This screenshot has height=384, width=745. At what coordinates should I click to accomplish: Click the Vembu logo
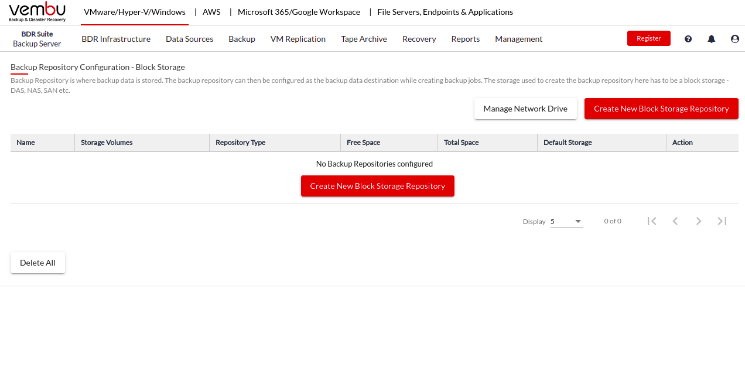pyautogui.click(x=38, y=12)
